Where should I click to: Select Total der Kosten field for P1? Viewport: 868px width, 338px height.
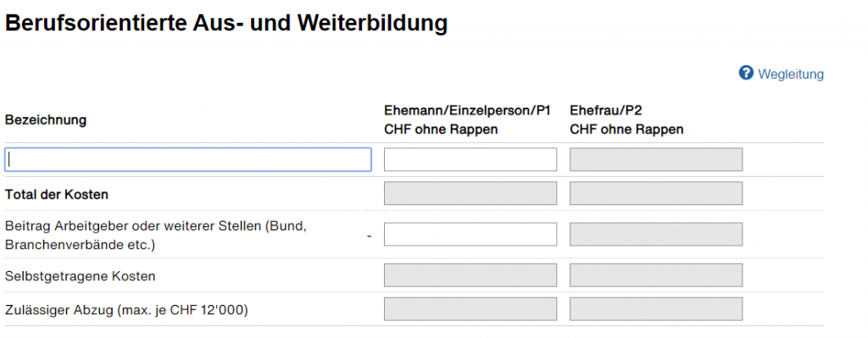(470, 193)
